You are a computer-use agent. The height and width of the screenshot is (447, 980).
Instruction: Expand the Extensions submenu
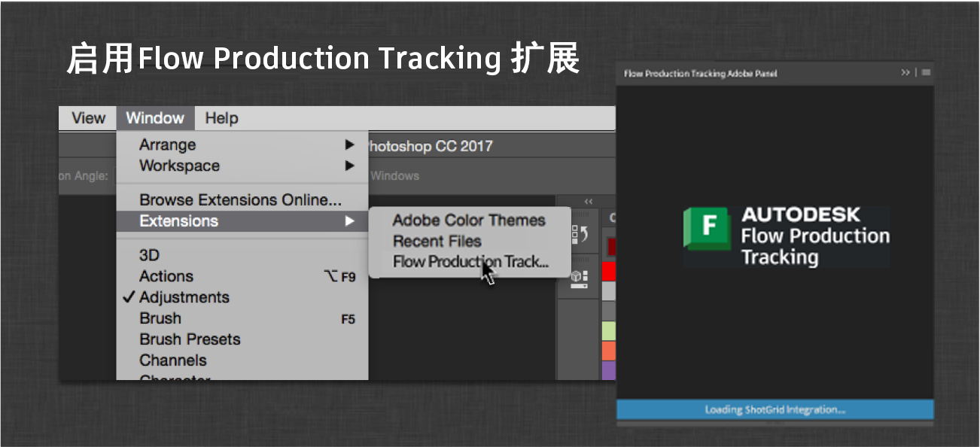pyautogui.click(x=242, y=221)
